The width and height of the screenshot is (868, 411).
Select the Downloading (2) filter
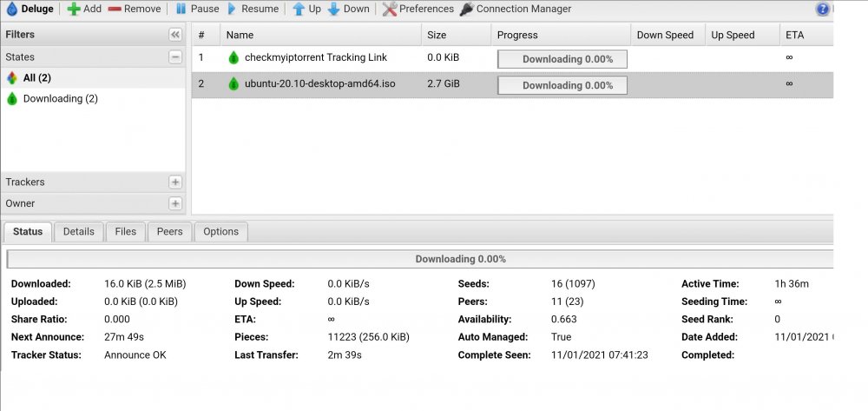click(93, 98)
